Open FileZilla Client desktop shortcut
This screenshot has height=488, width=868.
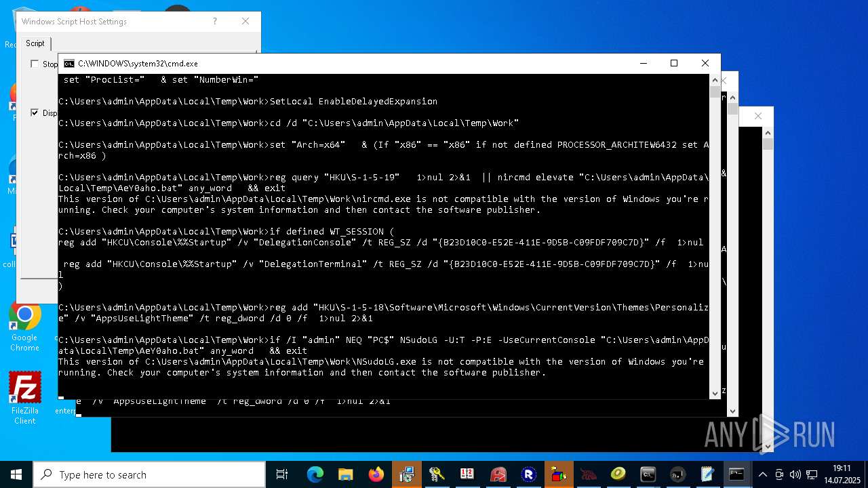coord(24,399)
